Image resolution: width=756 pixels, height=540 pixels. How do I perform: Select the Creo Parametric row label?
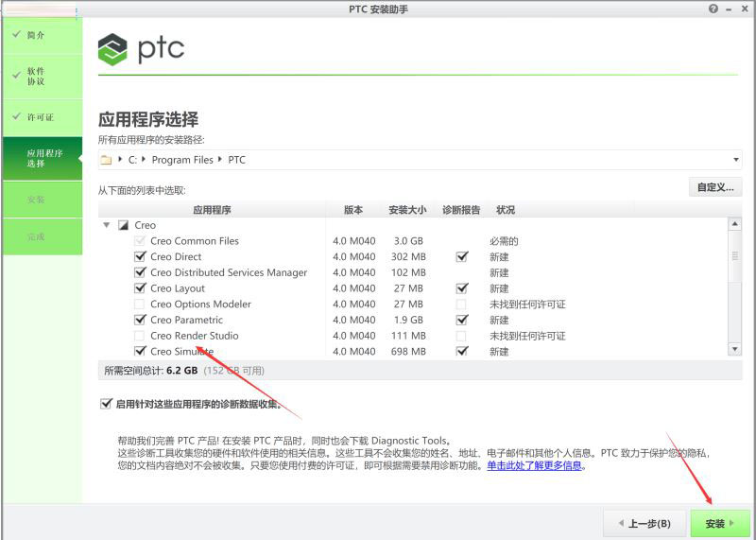186,320
